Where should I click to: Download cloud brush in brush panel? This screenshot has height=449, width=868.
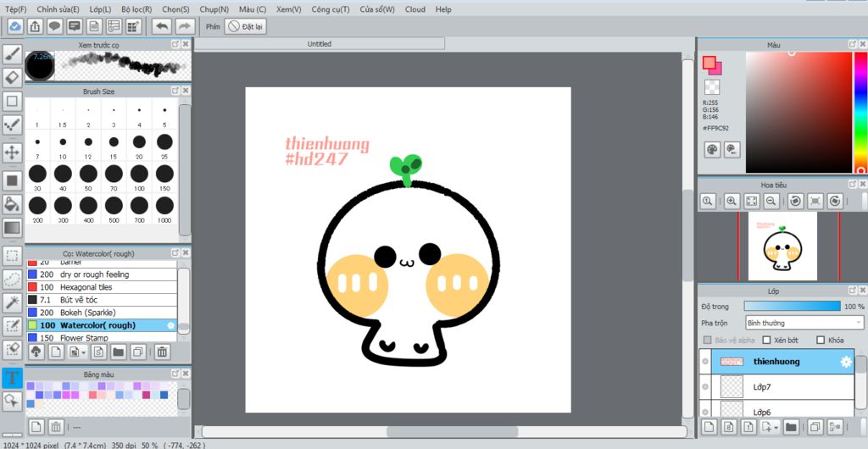(36, 351)
